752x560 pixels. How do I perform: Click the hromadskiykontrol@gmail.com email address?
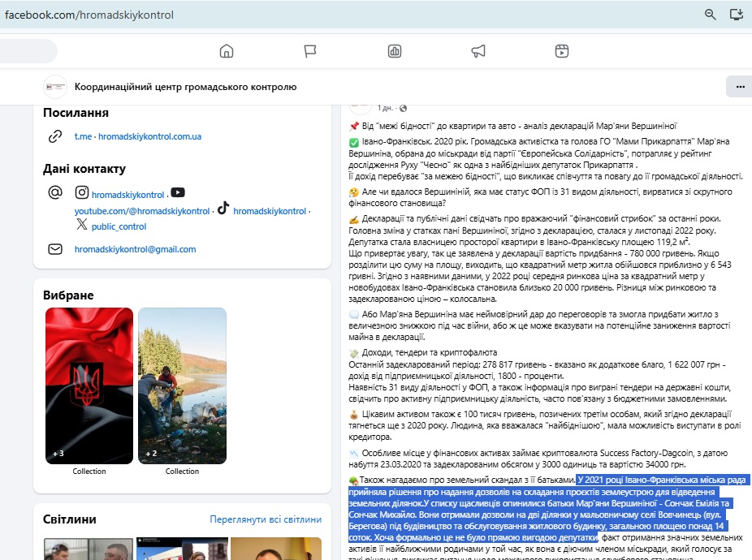[135, 249]
